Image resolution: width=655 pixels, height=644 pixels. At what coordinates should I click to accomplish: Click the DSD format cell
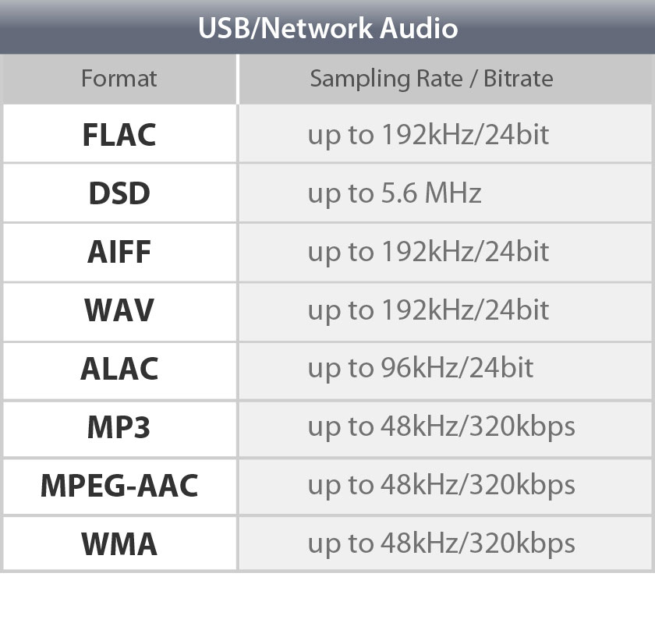tap(119, 193)
